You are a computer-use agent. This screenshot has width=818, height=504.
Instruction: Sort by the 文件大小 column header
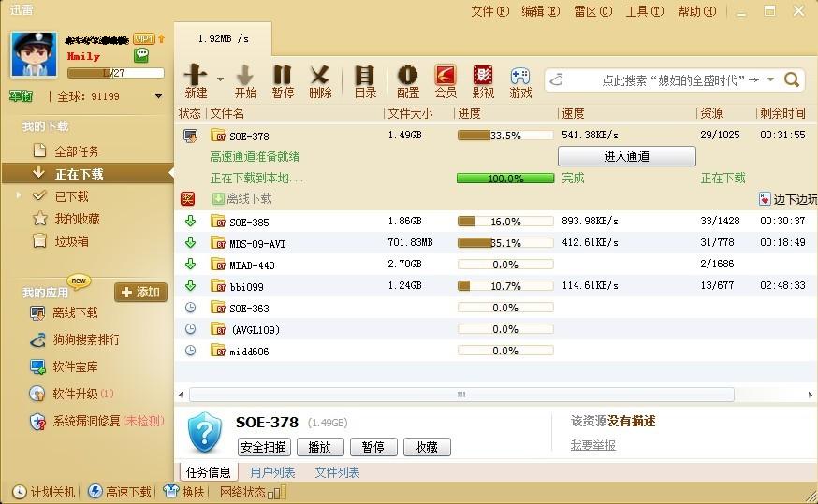pos(411,113)
